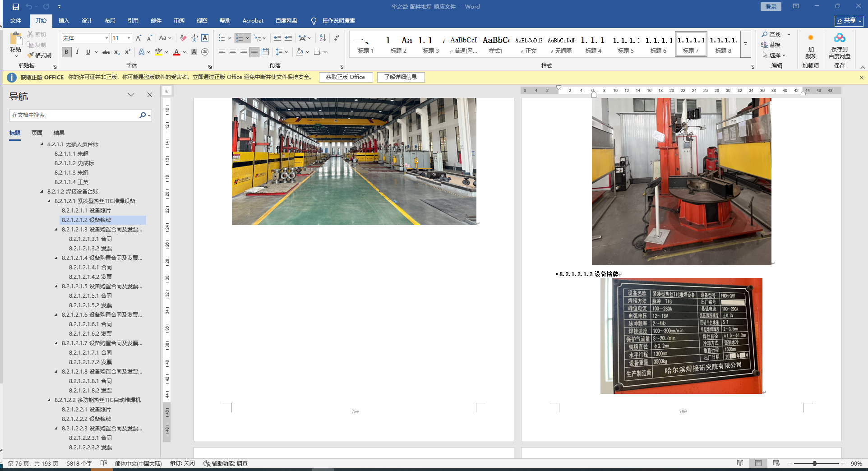The image size is (868, 471).
Task: Click the 了解详细信息 button
Action: pos(401,77)
